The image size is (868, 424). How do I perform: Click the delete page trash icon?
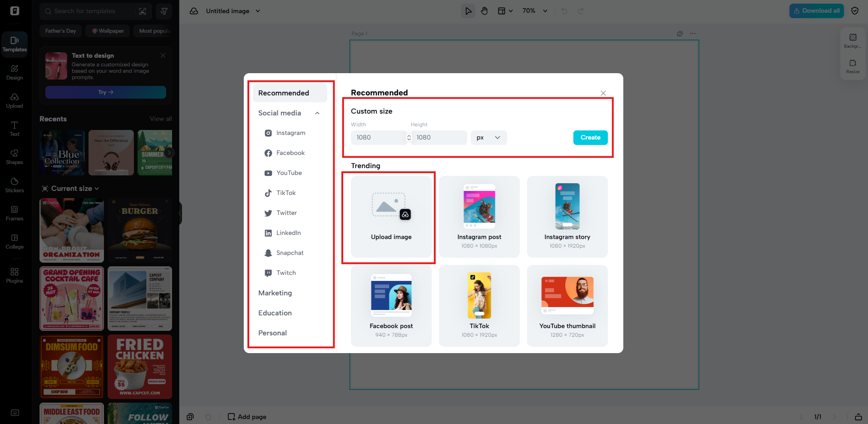click(208, 417)
